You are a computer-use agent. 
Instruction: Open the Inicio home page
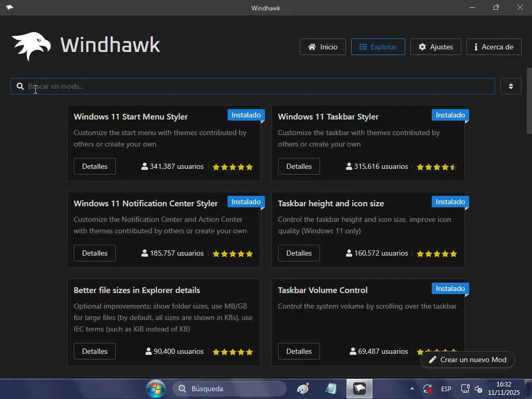pyautogui.click(x=323, y=47)
